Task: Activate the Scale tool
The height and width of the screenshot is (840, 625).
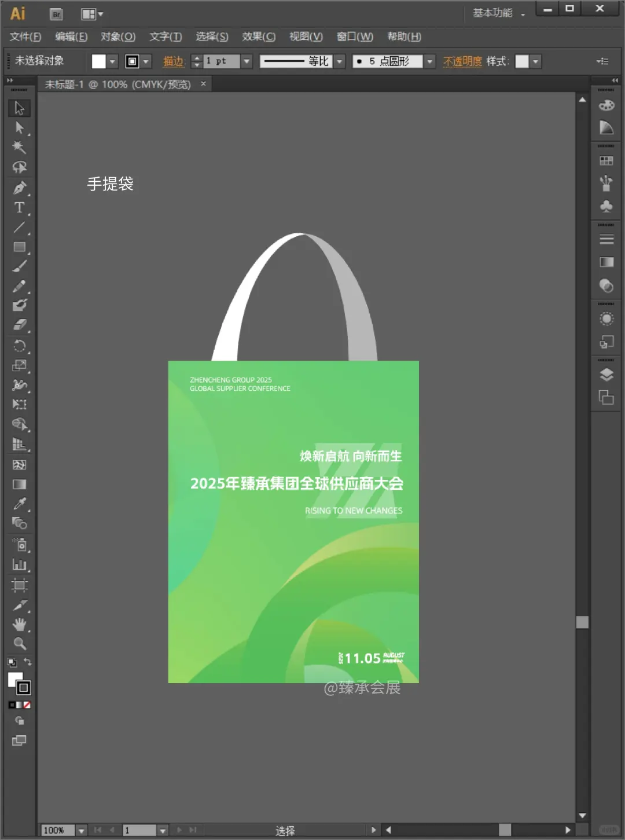Action: click(19, 365)
